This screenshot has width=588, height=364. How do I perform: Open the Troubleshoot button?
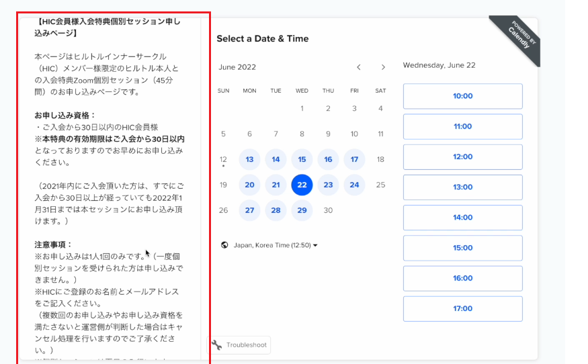(239, 345)
